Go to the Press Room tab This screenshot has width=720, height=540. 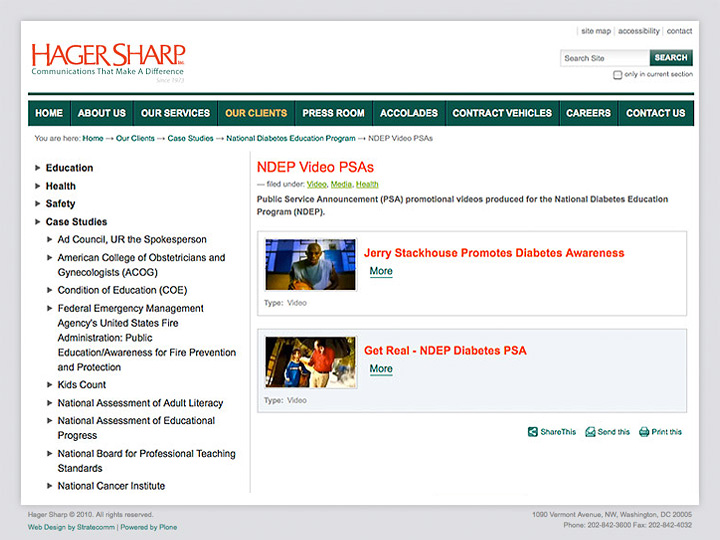point(333,113)
